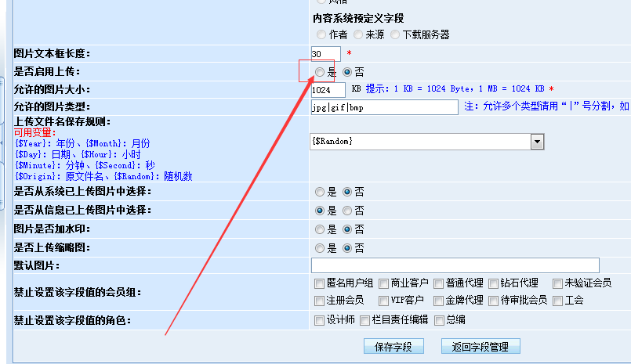Select 否 for 是否启用上传
This screenshot has height=364, width=631.
pyautogui.click(x=348, y=71)
